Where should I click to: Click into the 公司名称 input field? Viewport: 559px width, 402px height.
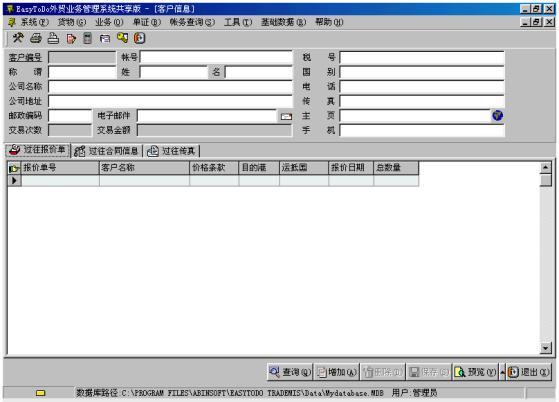[x=170, y=87]
